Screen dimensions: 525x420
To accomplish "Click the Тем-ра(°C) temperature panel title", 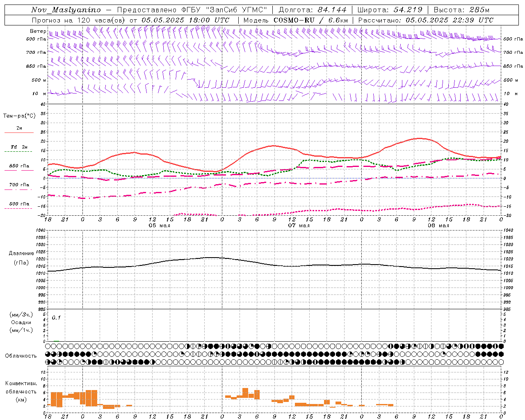I will pos(19,116).
